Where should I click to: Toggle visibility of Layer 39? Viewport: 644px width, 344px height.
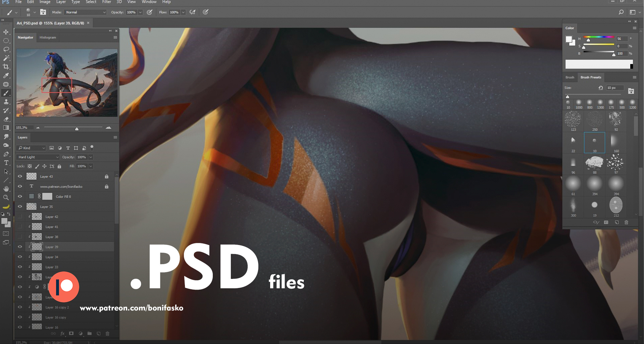pyautogui.click(x=20, y=247)
